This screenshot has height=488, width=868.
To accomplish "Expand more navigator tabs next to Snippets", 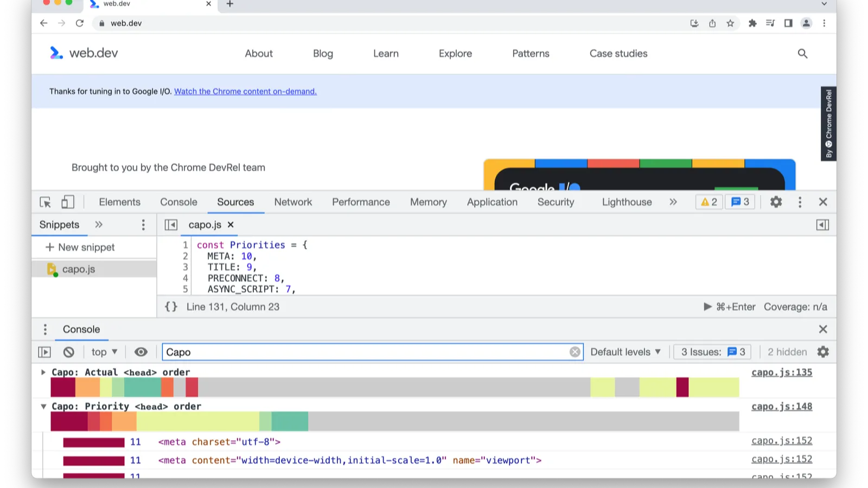I will [x=99, y=224].
